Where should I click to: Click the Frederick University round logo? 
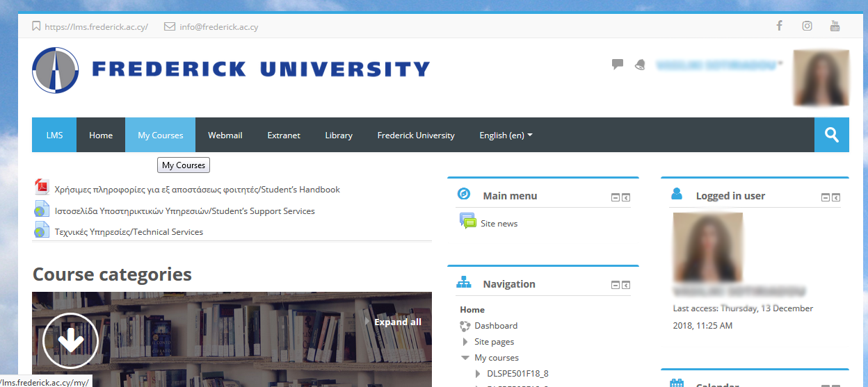tap(56, 70)
